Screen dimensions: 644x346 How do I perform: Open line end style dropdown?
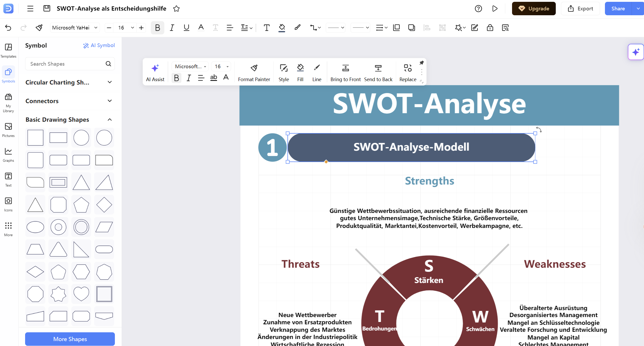coord(360,28)
